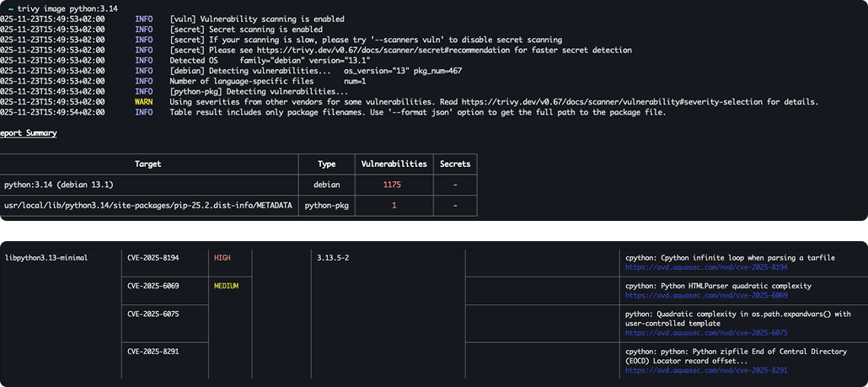Screen dimensions: 868x387
Task: Click the python-pkg vulnerability count 1
Action: (394, 205)
